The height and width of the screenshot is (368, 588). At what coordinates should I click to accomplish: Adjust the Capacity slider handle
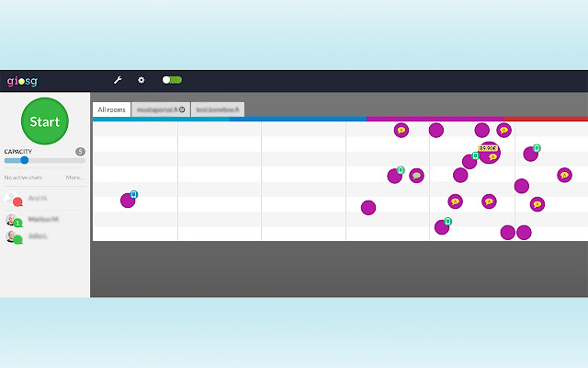(24, 160)
